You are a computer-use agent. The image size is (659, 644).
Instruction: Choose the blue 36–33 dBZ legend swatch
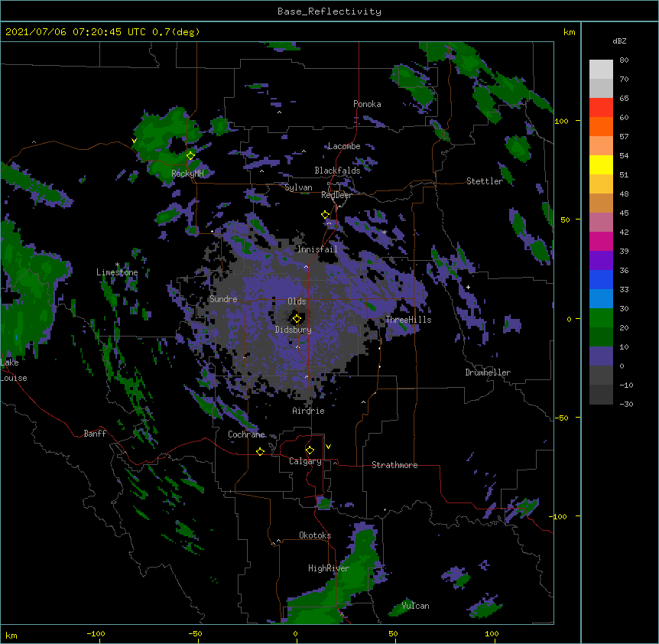601,279
